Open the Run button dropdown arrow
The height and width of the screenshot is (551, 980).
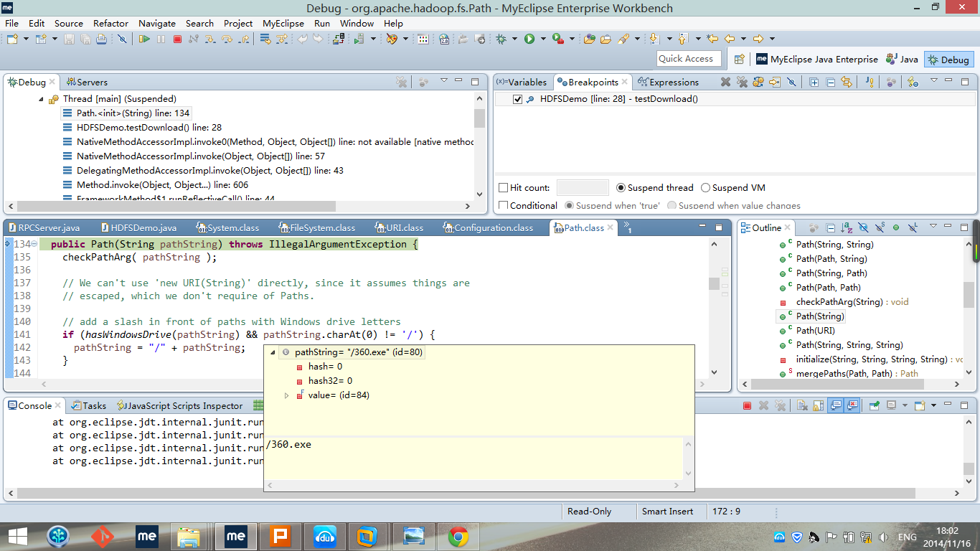(x=543, y=39)
